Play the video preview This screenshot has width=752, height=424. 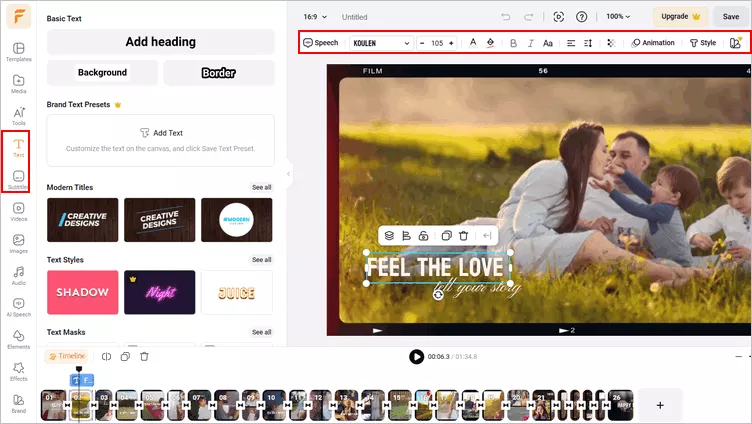416,356
